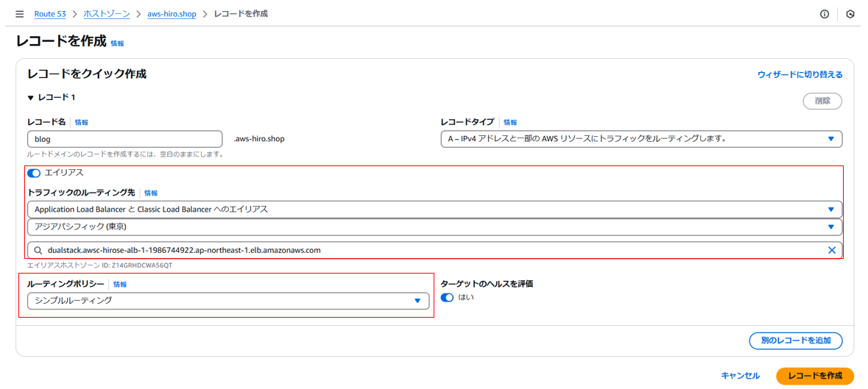868x389 pixels.
Task: Click the dualstack load balancer search field
Action: [434, 250]
